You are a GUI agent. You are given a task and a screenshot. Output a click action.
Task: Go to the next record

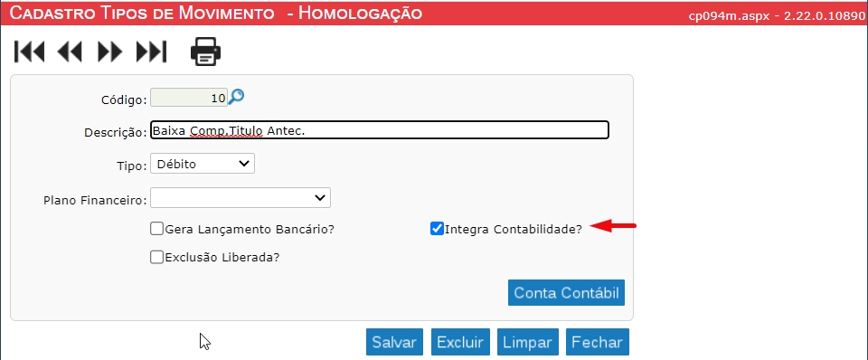[109, 52]
